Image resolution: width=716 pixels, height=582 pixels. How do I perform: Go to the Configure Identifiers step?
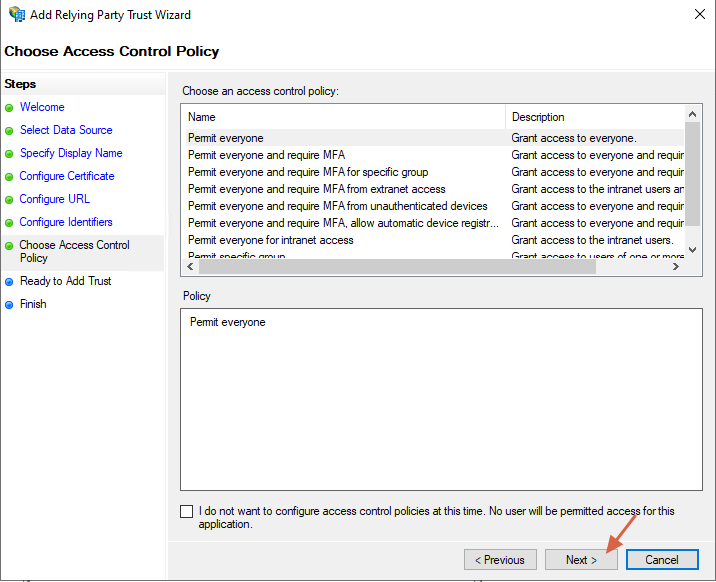click(66, 222)
